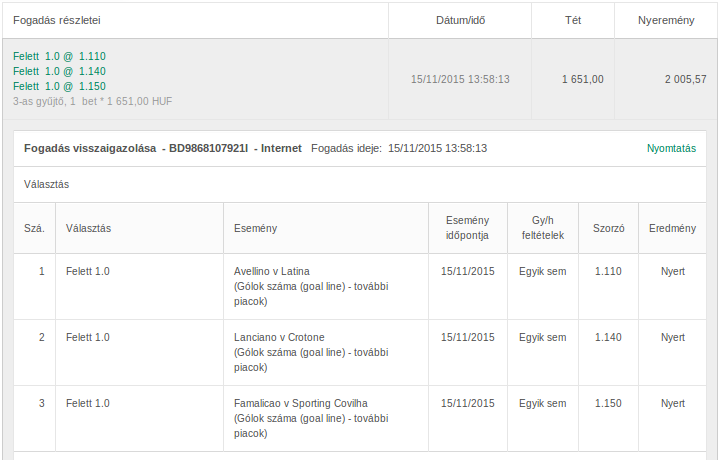Image resolution: width=721 pixels, height=460 pixels.
Task: Select the Avellino v Latina event
Action: click(271, 271)
